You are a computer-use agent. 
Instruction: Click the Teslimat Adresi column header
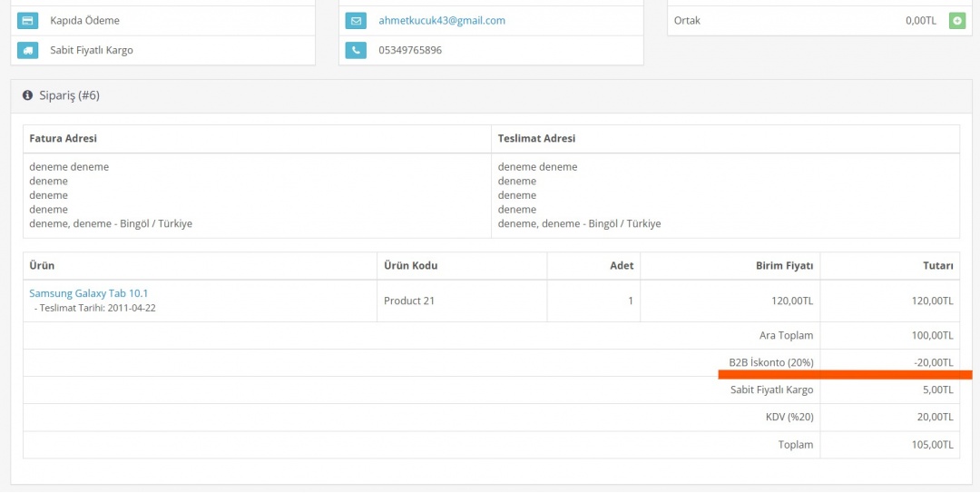click(536, 139)
